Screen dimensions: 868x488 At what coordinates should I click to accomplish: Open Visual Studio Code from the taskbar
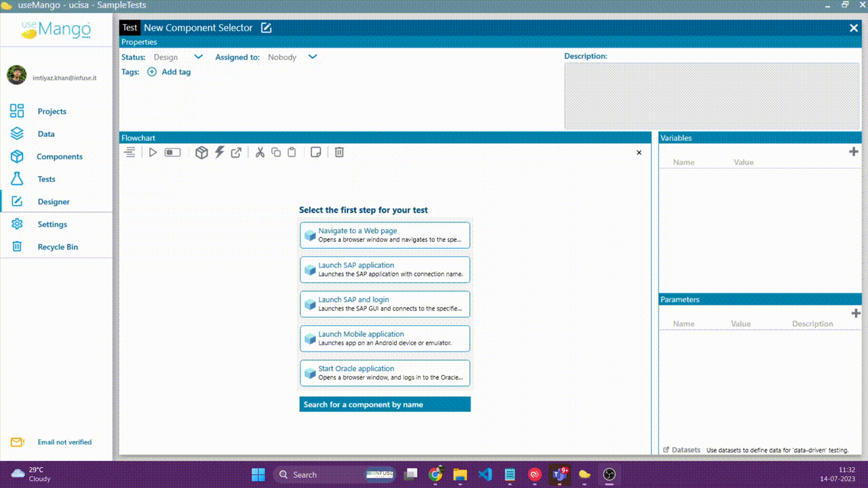click(485, 474)
